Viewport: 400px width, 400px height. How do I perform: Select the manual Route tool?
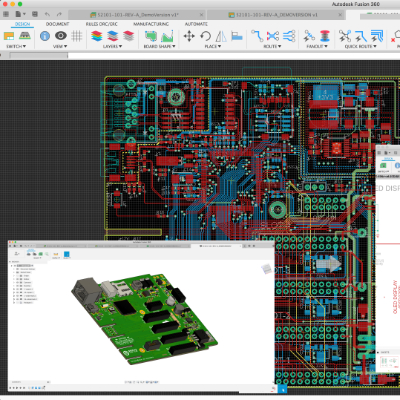point(257,36)
